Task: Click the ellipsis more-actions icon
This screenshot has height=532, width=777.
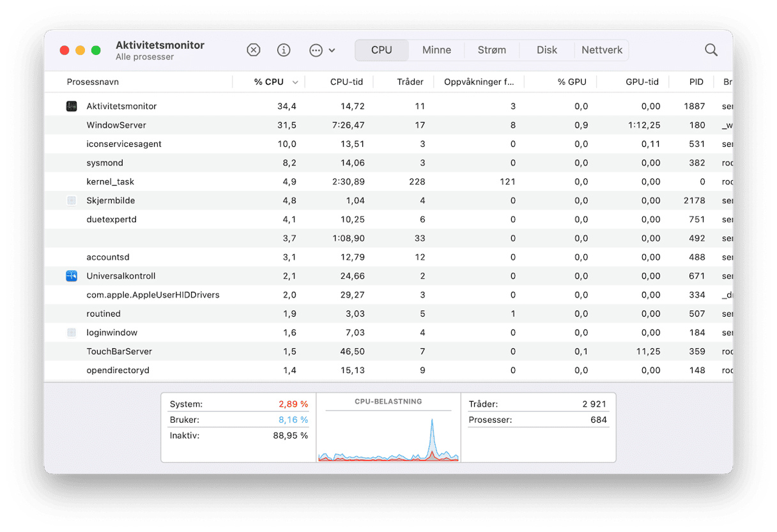Action: (x=316, y=50)
